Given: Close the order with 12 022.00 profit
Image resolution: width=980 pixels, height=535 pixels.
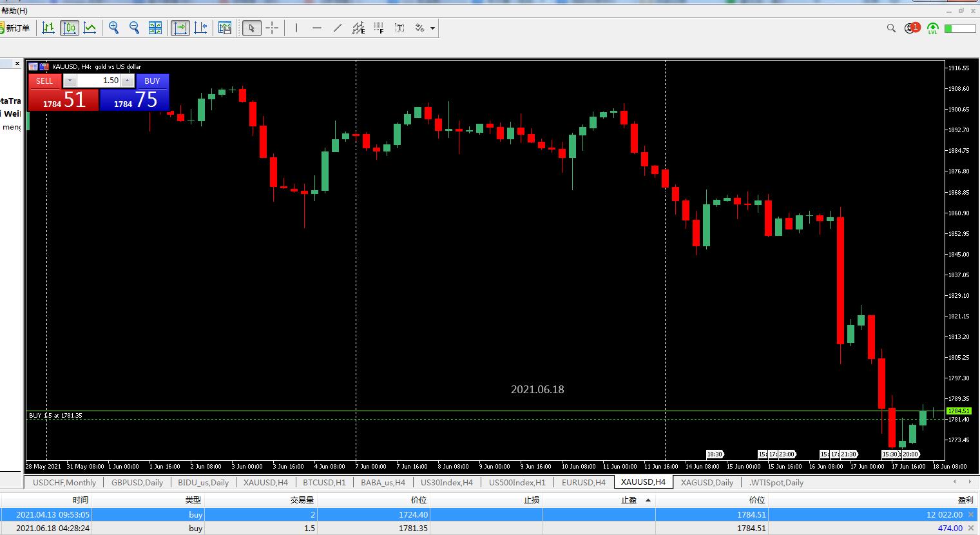Looking at the screenshot, I should 972,514.
